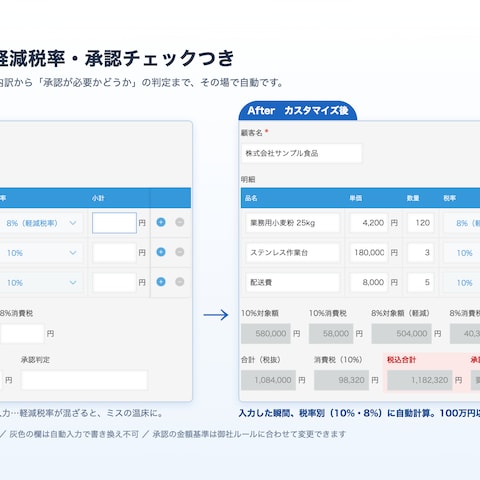Click the plus icon in the third Before row

[161, 282]
